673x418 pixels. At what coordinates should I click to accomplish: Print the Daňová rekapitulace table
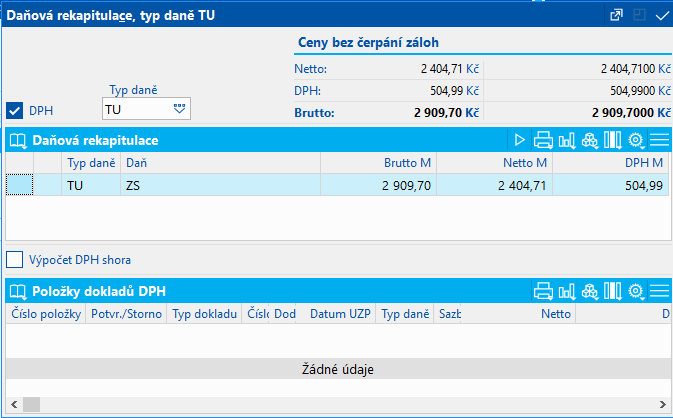coord(543,140)
